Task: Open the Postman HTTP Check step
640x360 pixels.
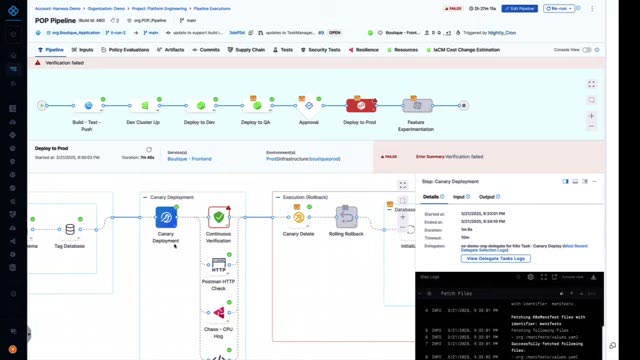Action: coord(219,265)
